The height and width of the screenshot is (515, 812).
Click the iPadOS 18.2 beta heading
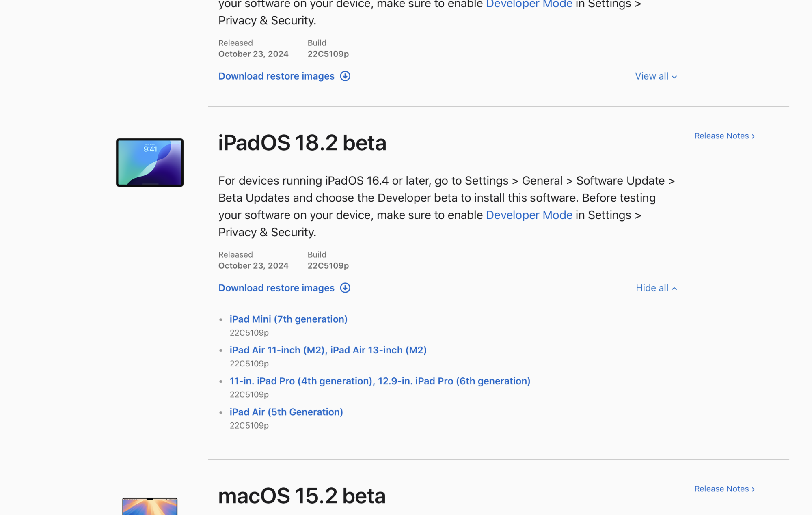coord(302,142)
